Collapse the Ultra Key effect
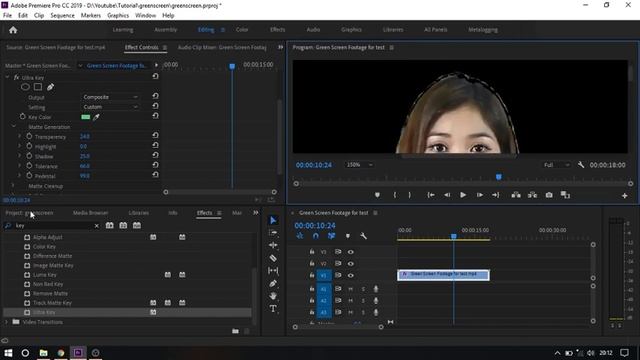This screenshot has width=640, height=360. pyautogui.click(x=7, y=77)
